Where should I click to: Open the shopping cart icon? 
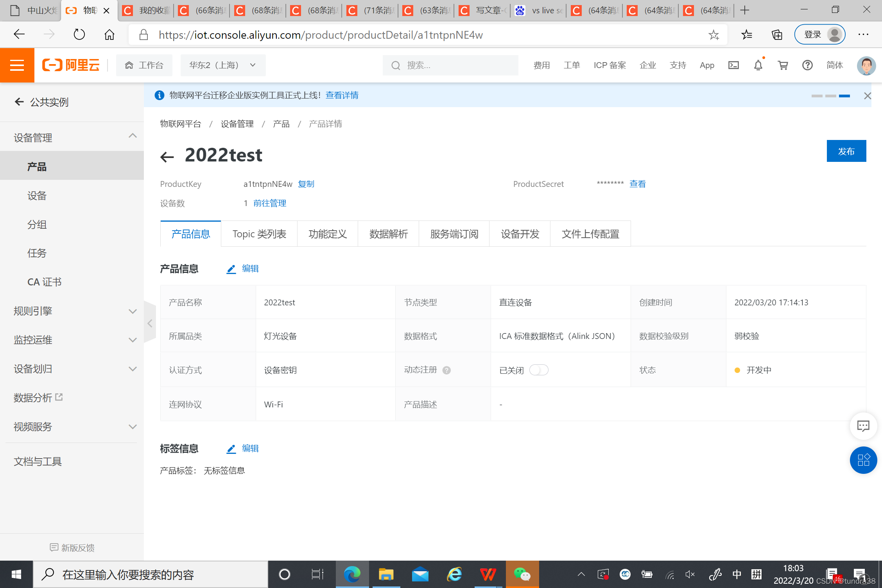coord(783,65)
